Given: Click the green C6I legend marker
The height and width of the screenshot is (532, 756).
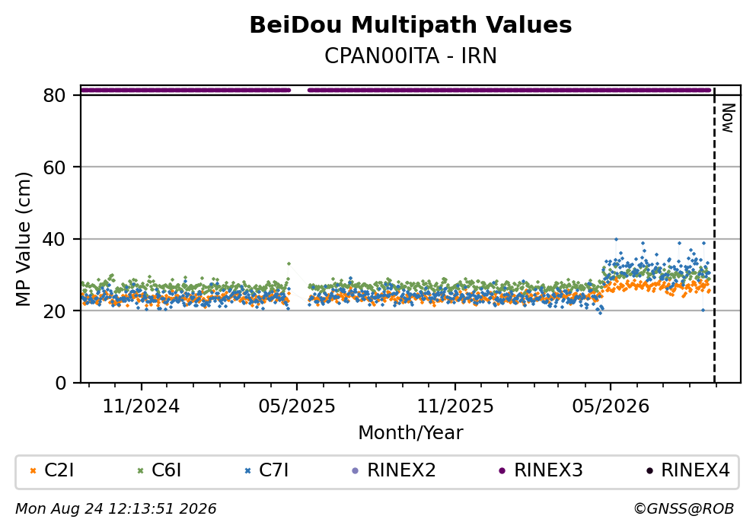Looking at the screenshot, I should point(140,471).
